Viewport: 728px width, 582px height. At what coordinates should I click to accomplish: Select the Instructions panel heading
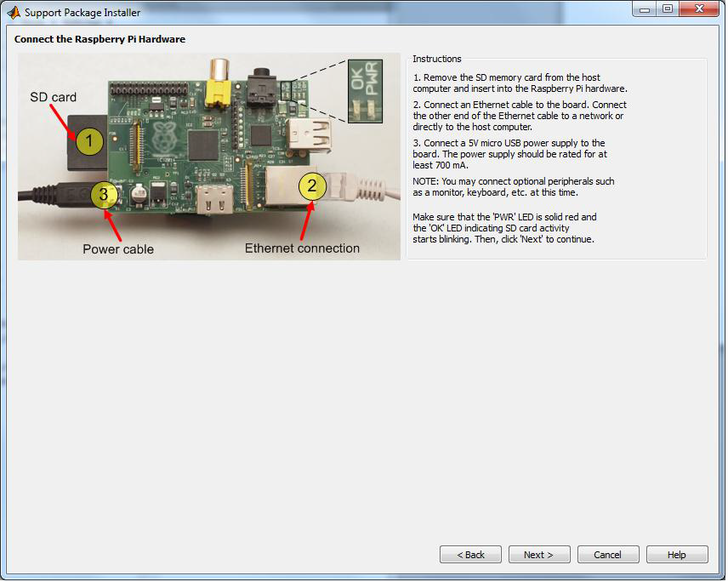point(436,58)
